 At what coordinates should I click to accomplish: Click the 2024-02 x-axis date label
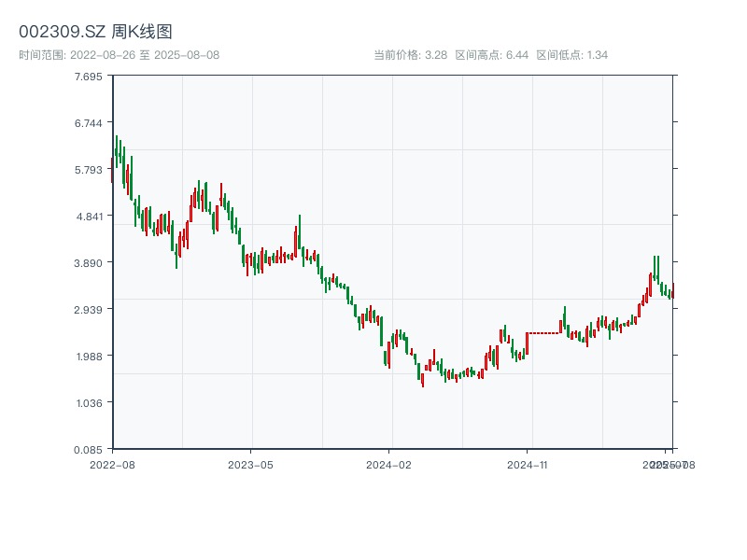pos(388,464)
